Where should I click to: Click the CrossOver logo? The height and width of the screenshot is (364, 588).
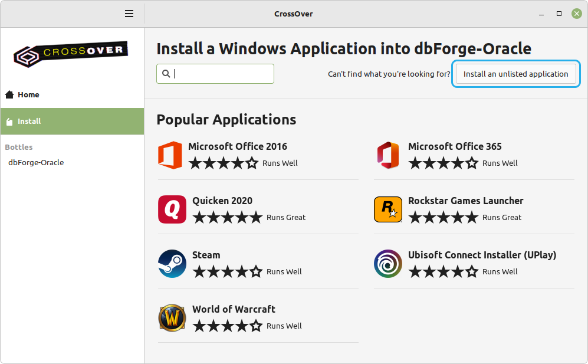coord(71,54)
